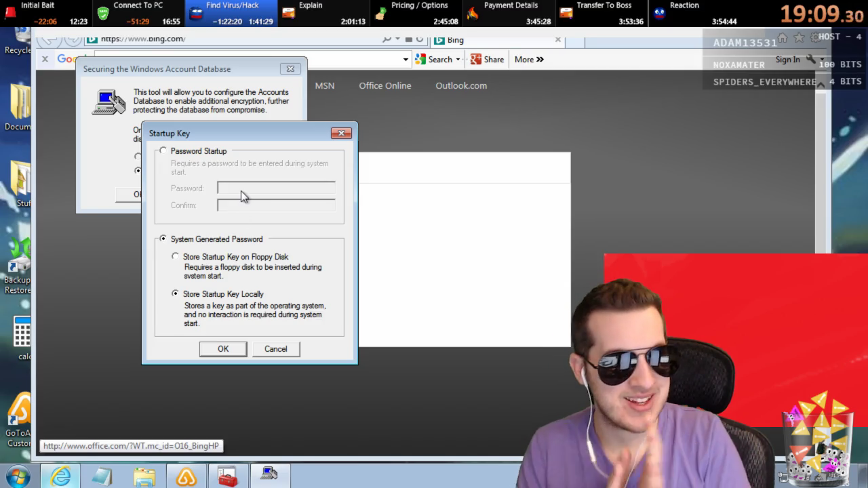Click the Google+ Share button

[487, 60]
